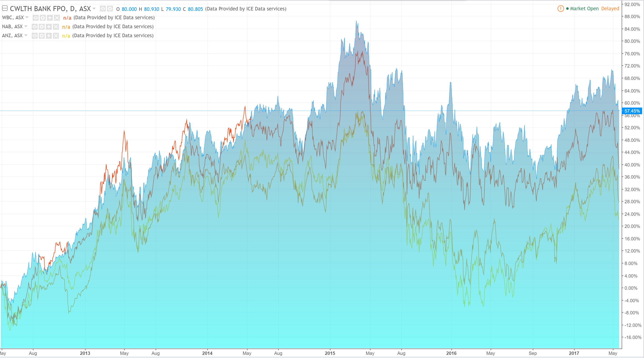Image resolution: width=644 pixels, height=358 pixels.
Task: Delete the NAB, ASX overlay
Action: pyautogui.click(x=56, y=27)
